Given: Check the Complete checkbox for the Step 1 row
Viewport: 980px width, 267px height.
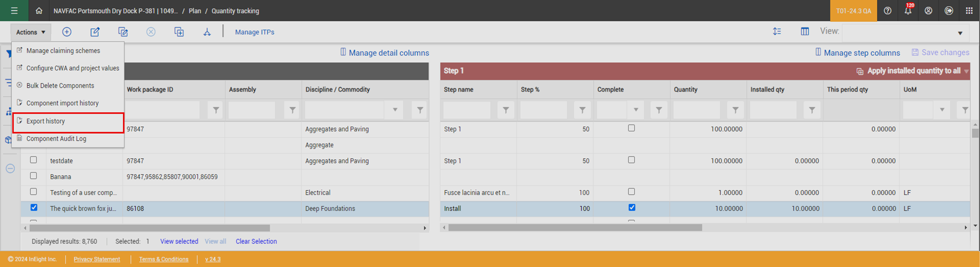Looking at the screenshot, I should point(632,128).
